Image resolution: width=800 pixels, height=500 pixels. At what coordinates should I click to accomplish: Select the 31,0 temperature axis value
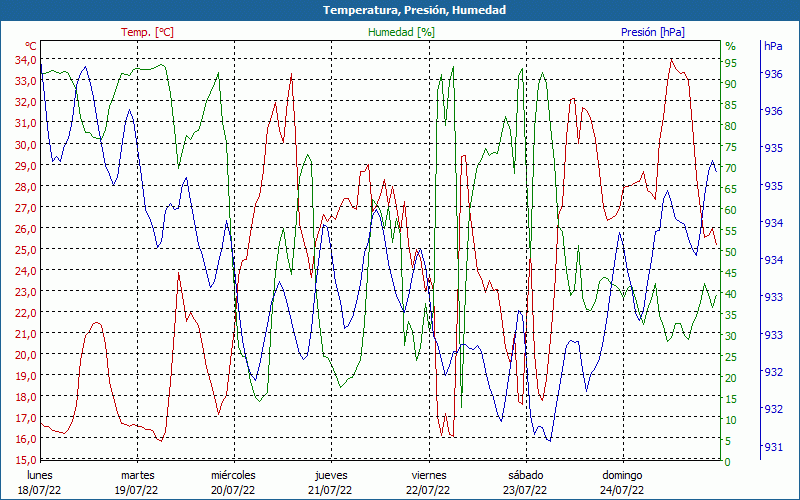(25, 123)
